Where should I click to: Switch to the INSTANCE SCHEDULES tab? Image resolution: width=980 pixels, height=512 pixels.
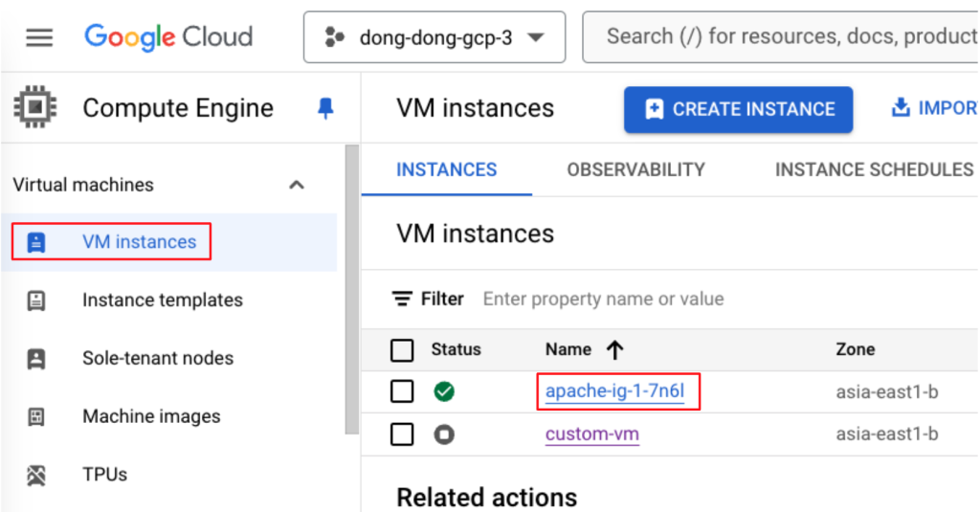click(x=875, y=169)
